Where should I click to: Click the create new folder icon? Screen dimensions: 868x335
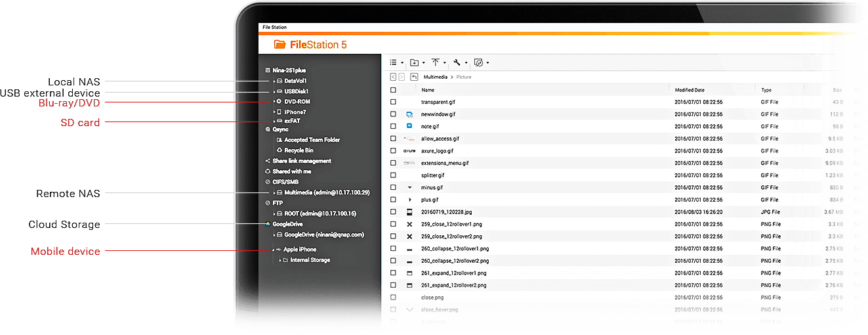pos(415,62)
